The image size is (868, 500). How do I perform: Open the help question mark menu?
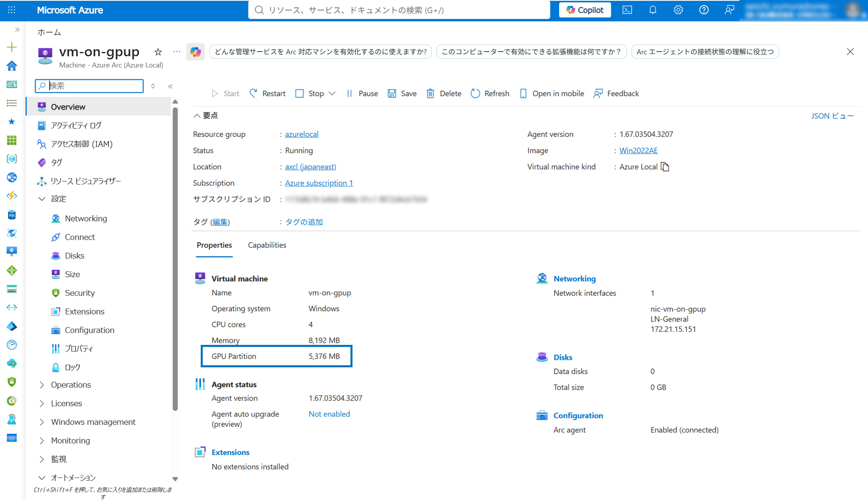point(704,10)
